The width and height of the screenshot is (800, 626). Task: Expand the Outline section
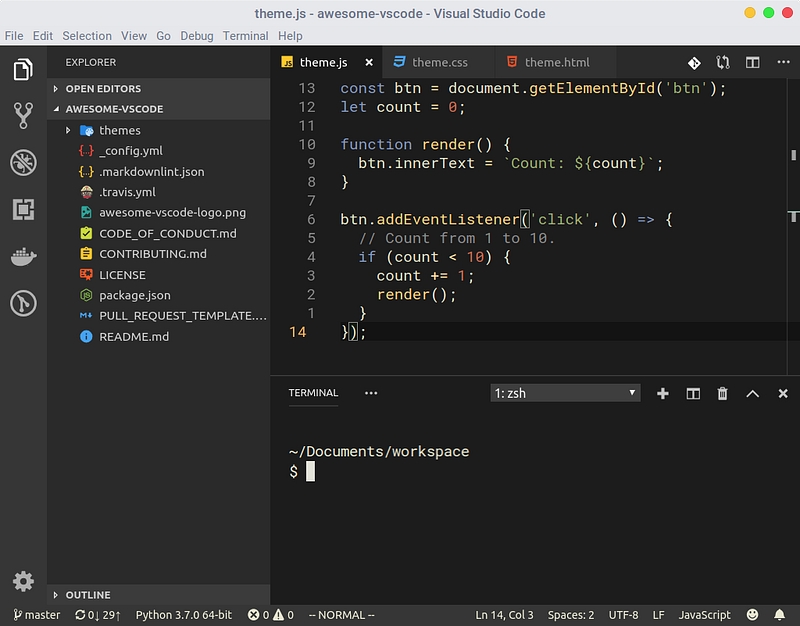point(88,595)
